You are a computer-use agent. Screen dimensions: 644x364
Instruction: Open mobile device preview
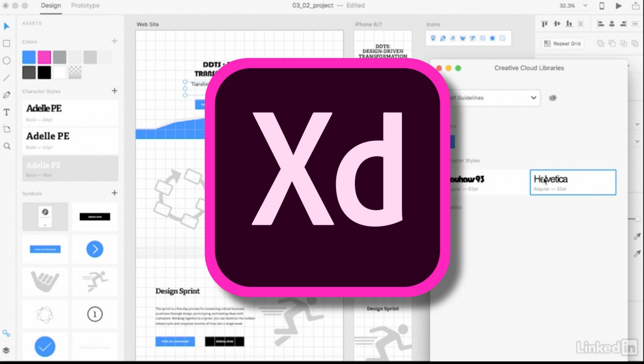[601, 6]
